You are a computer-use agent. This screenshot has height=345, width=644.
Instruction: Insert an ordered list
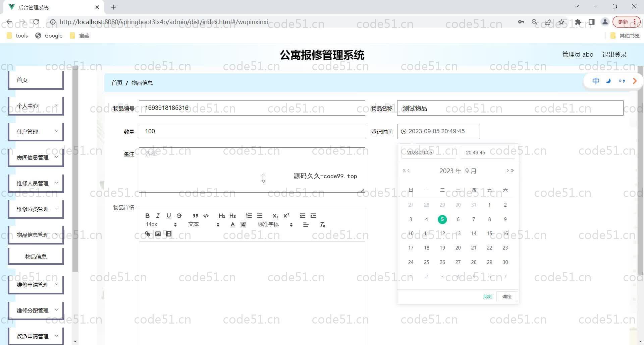coord(249,216)
